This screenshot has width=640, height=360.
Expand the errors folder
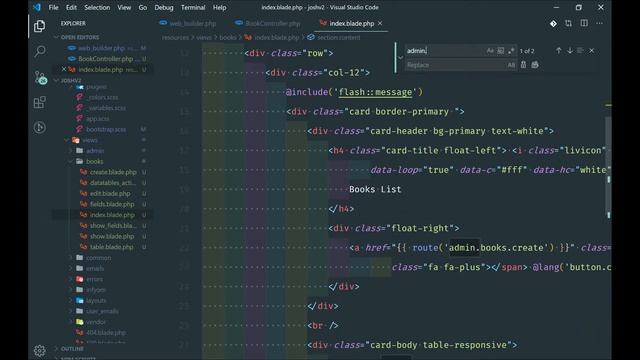[71, 279]
